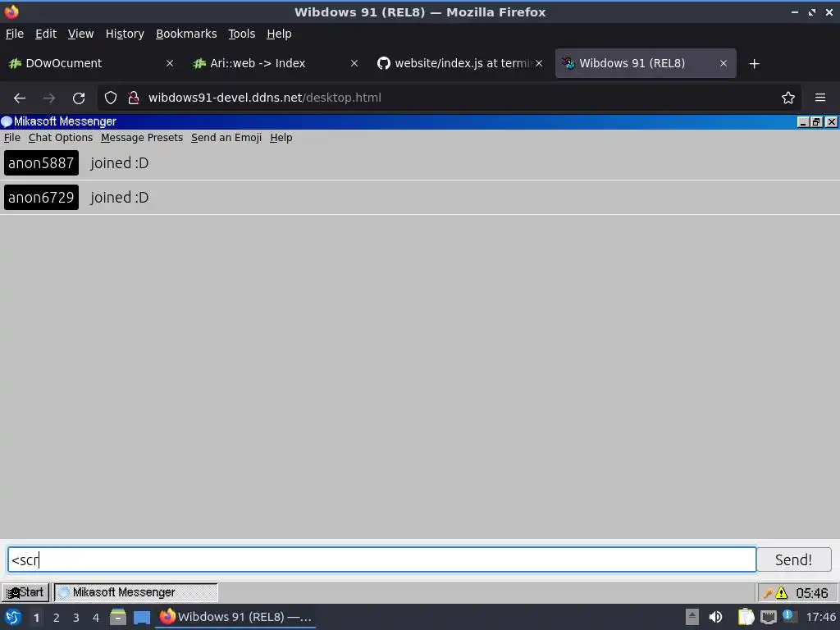Image resolution: width=840 pixels, height=630 pixels.
Task: Open Send an Emoji menu
Action: pos(226,138)
